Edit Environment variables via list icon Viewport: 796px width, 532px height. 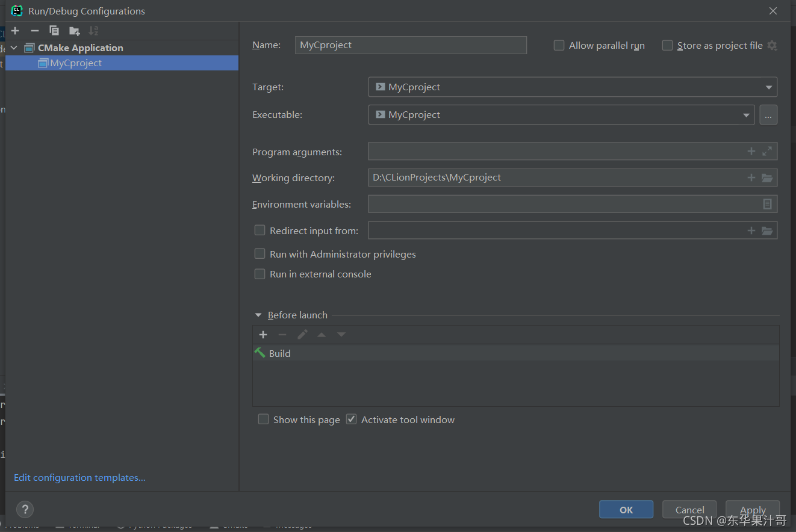(768, 204)
